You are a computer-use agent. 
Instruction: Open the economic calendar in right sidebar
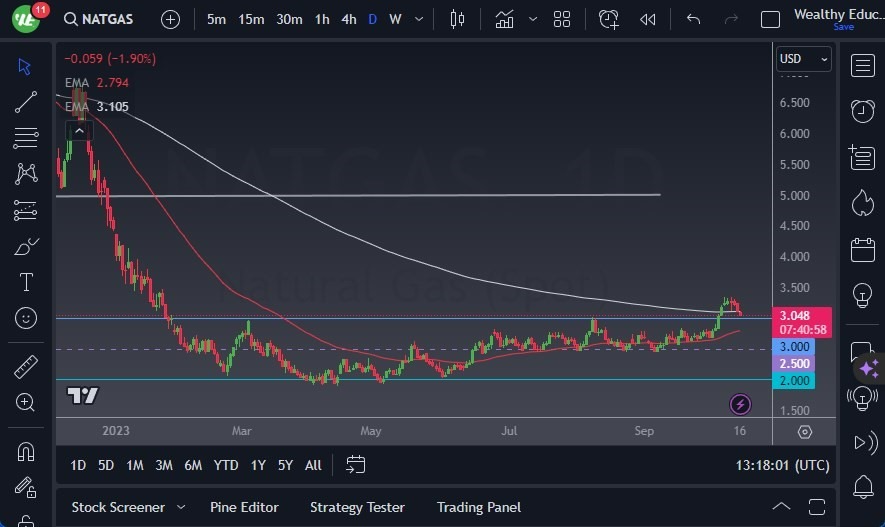click(862, 248)
